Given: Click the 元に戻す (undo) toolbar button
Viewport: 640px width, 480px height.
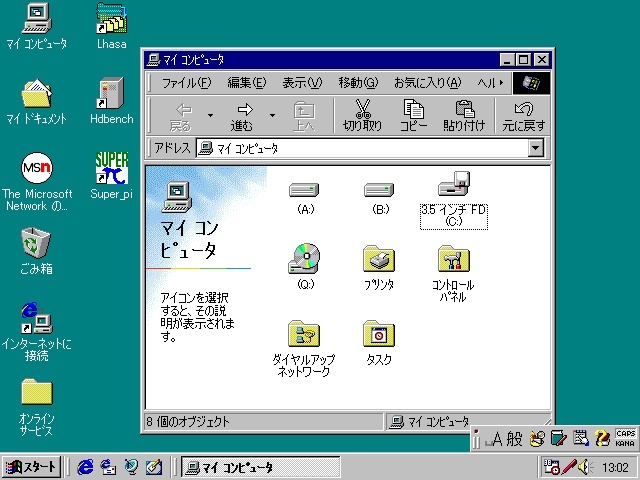Looking at the screenshot, I should [524, 116].
